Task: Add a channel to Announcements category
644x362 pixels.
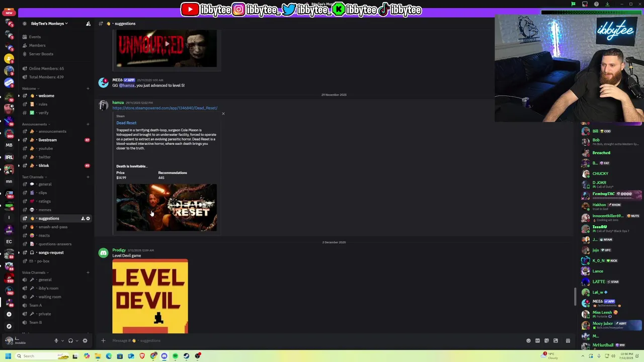Action: (x=88, y=124)
